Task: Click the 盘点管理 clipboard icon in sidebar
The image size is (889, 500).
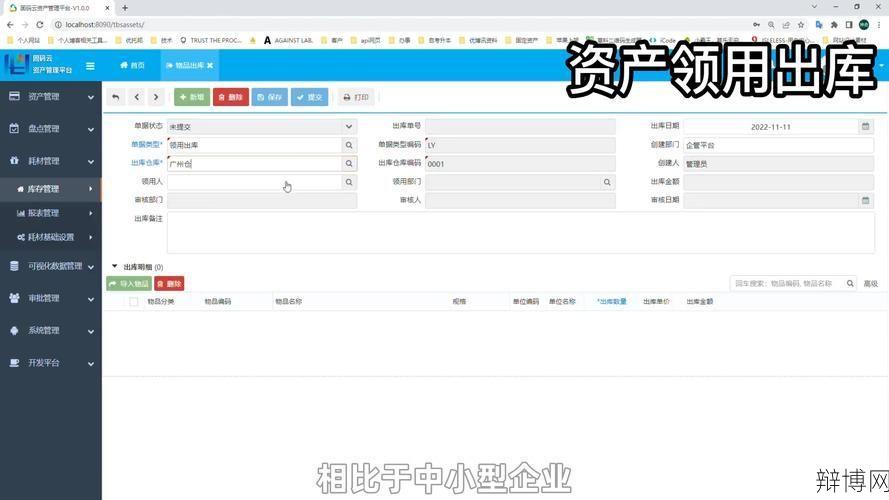Action: 14,129
